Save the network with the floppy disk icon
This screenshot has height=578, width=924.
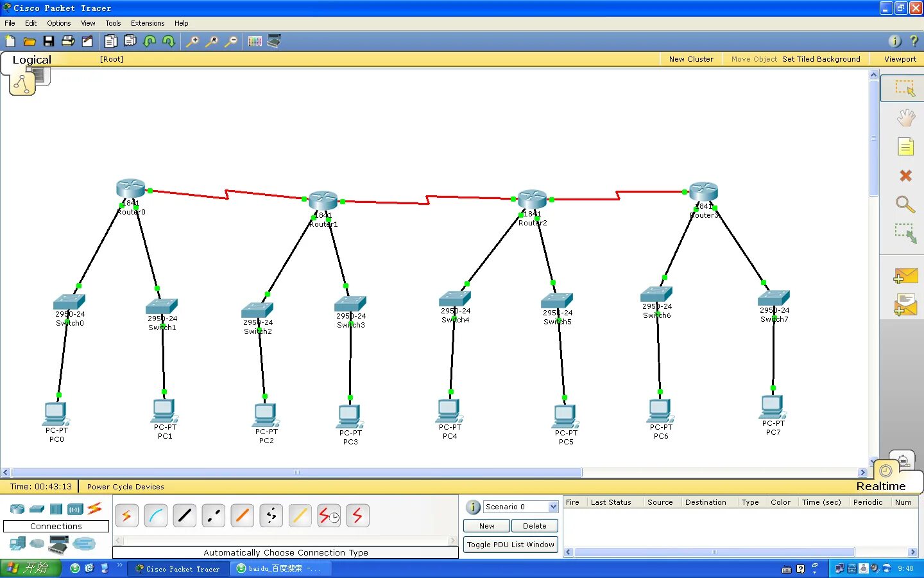point(49,41)
